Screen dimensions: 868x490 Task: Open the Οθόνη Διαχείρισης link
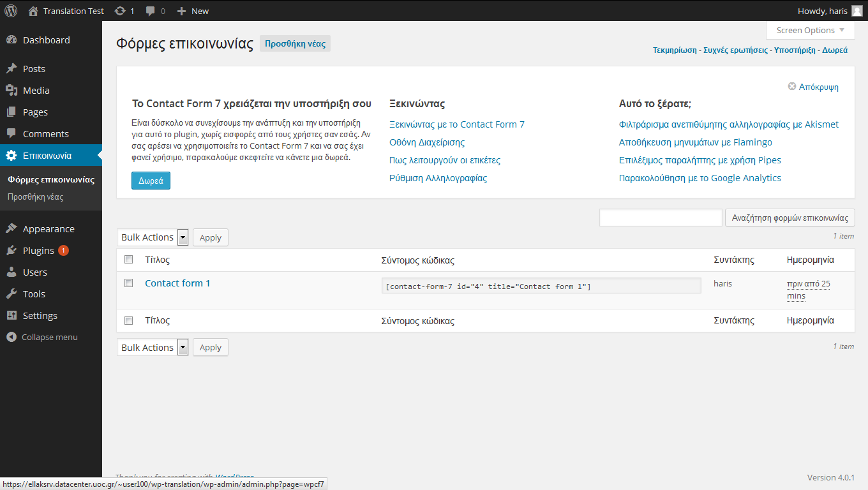click(427, 142)
